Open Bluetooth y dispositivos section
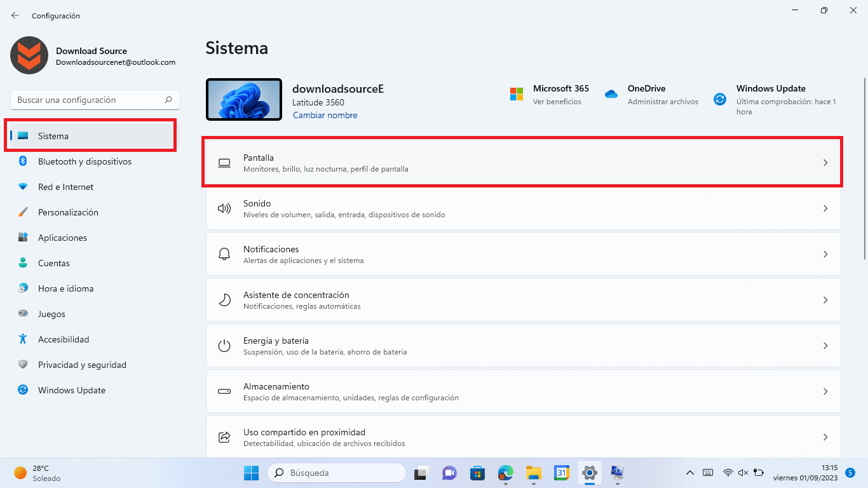The width and height of the screenshot is (868, 488). coord(95,161)
